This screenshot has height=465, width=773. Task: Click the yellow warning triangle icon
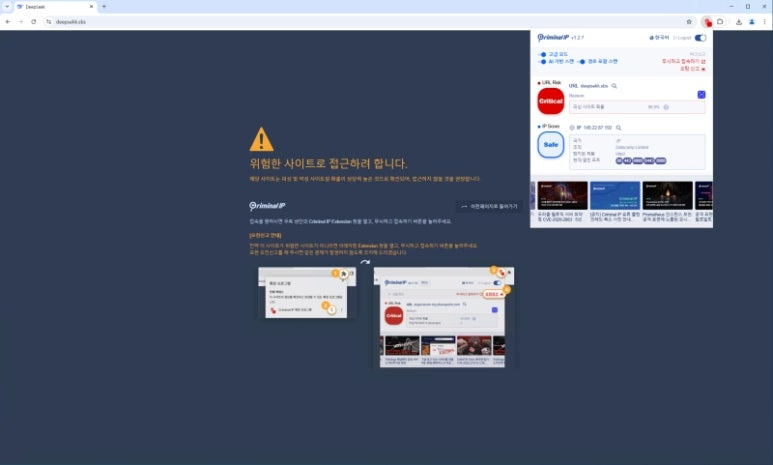pos(261,139)
